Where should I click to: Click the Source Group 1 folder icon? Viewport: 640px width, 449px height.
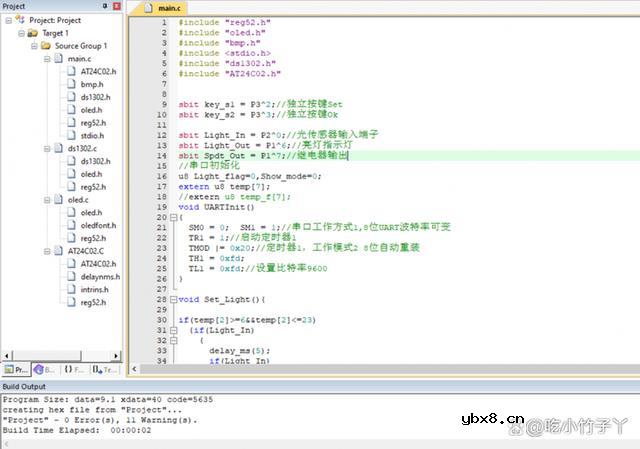click(x=46, y=46)
